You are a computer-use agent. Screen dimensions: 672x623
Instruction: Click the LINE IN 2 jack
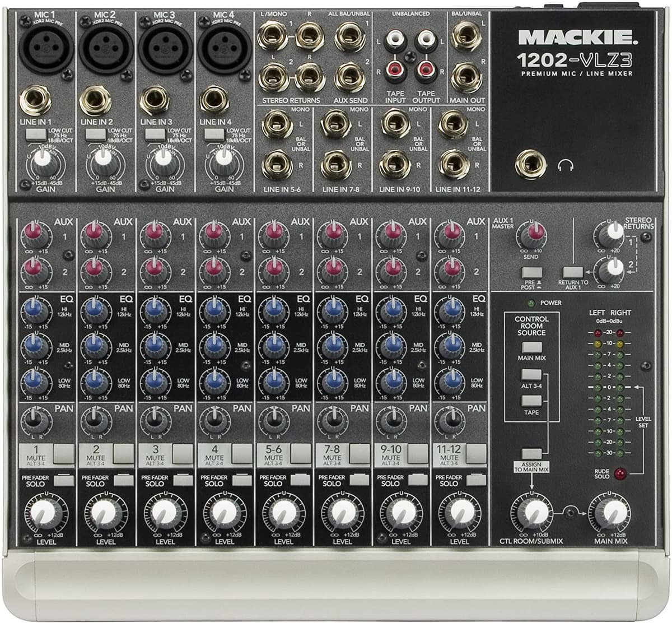96,100
